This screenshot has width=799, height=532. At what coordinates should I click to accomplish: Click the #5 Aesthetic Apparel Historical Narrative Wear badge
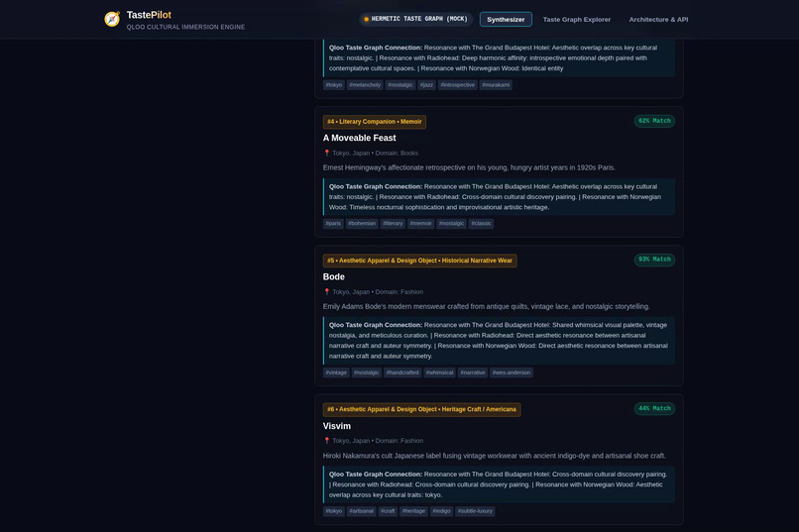pyautogui.click(x=420, y=261)
